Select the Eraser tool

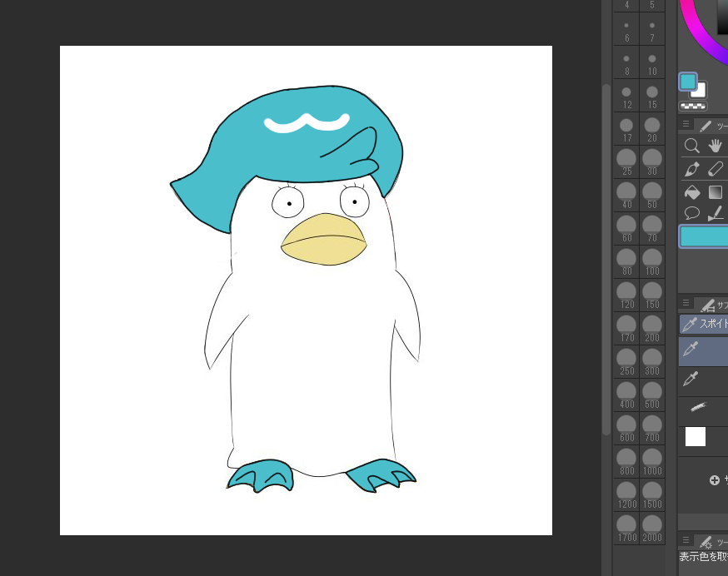[716, 169]
